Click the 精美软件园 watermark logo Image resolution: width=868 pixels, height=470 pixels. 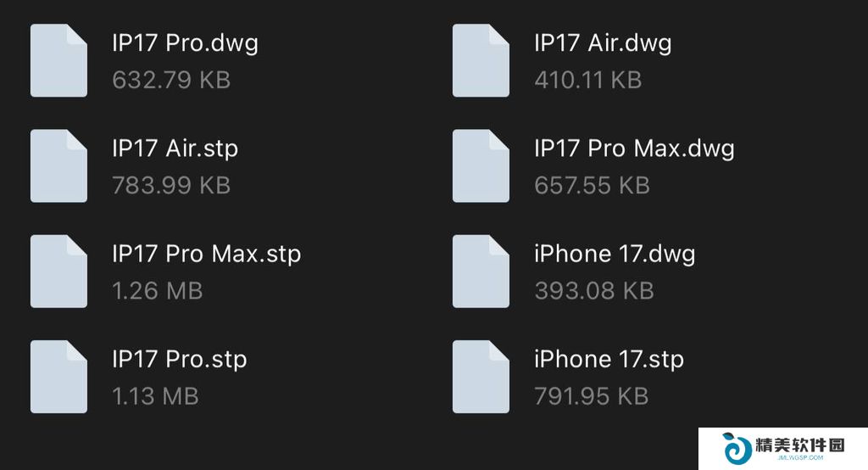click(x=783, y=448)
